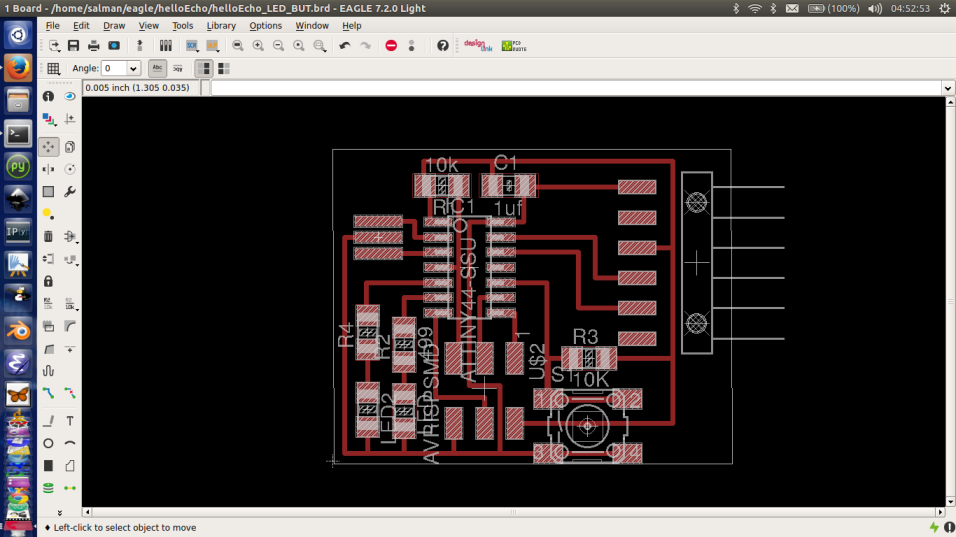Click the design link button
The width and height of the screenshot is (956, 537).
click(478, 46)
